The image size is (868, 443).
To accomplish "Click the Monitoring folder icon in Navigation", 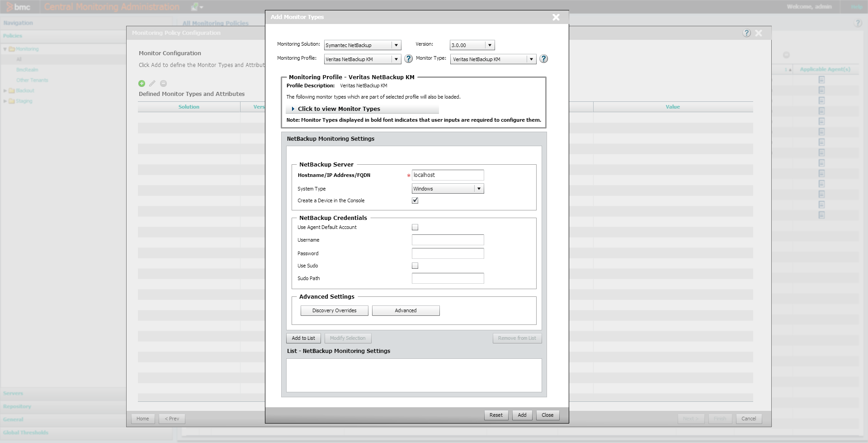I will [x=12, y=49].
